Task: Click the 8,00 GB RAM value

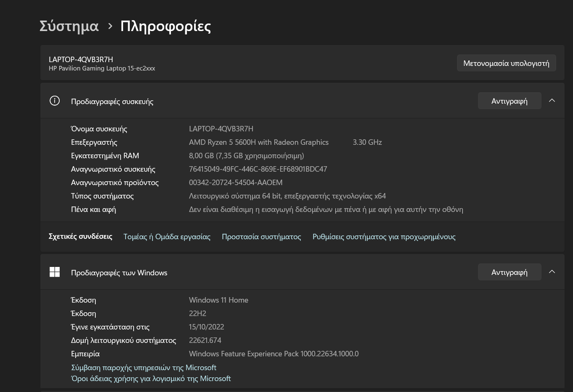Action: click(247, 156)
